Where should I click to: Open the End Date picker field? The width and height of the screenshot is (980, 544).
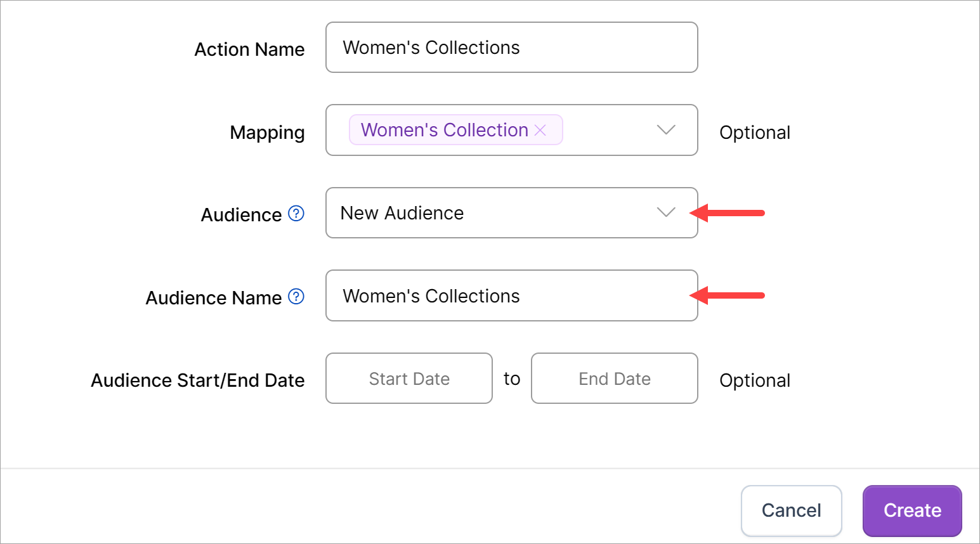(614, 379)
